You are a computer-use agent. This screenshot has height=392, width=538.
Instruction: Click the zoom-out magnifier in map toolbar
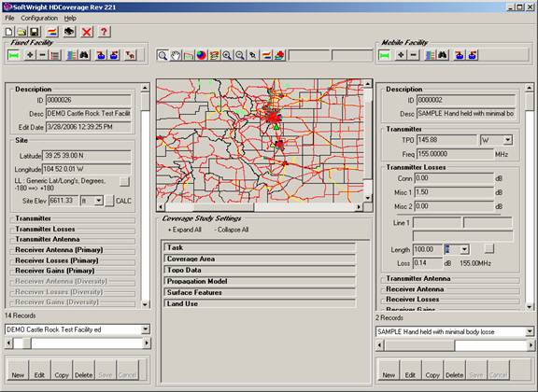tap(240, 55)
